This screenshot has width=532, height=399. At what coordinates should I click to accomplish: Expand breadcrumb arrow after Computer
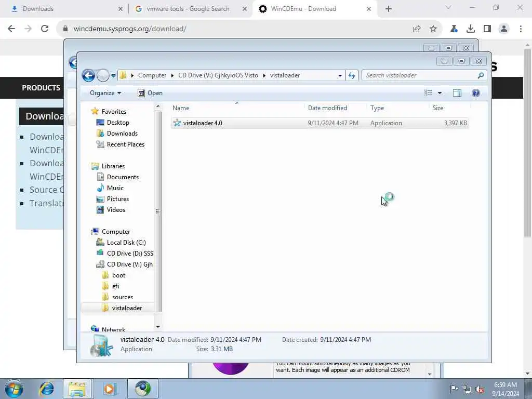172,75
